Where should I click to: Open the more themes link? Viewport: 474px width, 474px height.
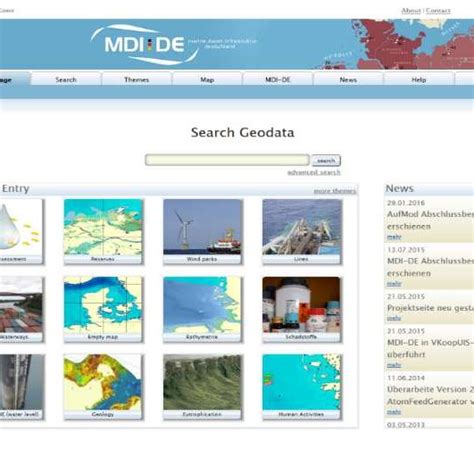pyautogui.click(x=335, y=191)
